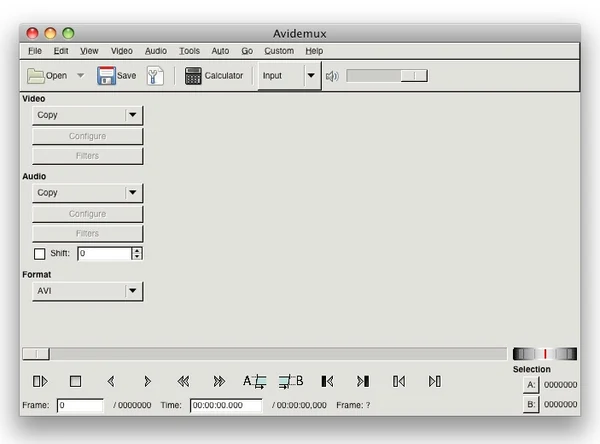600x444 pixels.
Task: Click the timeline seek slider handle
Action: (x=36, y=354)
